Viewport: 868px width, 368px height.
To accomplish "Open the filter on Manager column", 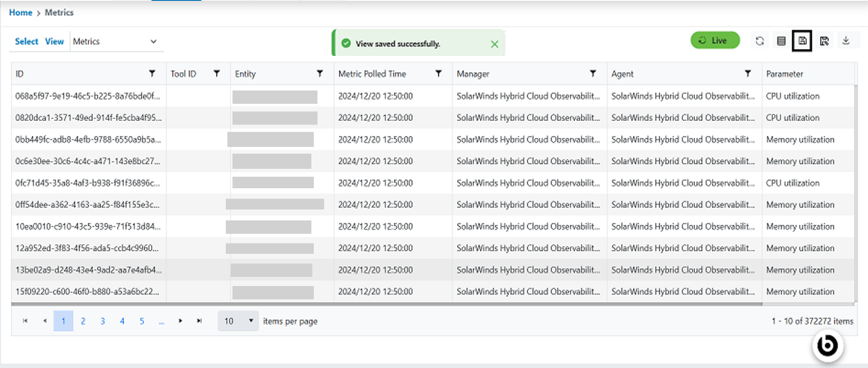I will click(x=593, y=73).
